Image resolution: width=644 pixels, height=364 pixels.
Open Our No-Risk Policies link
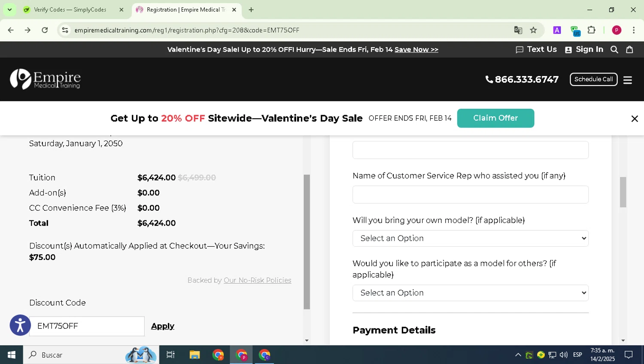[x=257, y=280]
